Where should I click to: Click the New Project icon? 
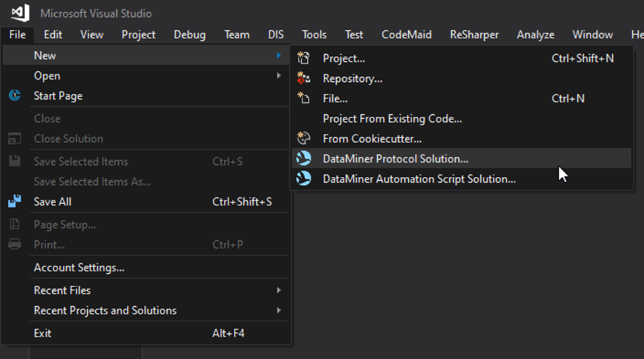pyautogui.click(x=304, y=58)
